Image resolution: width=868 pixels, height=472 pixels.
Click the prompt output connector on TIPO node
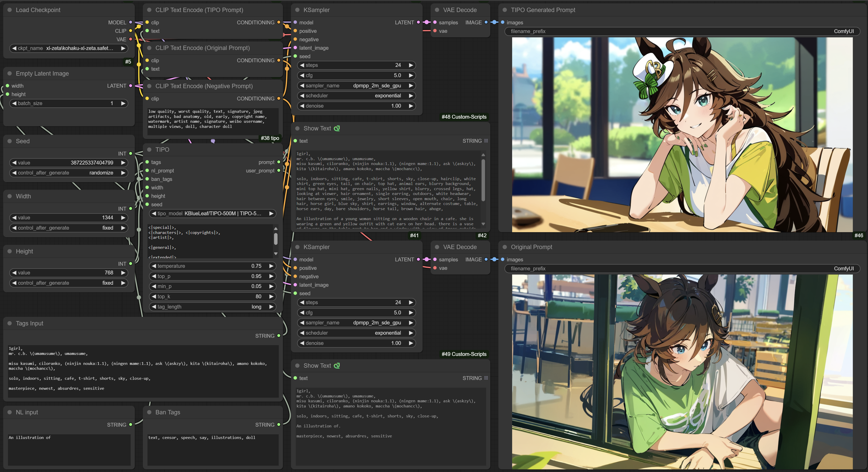tap(279, 162)
